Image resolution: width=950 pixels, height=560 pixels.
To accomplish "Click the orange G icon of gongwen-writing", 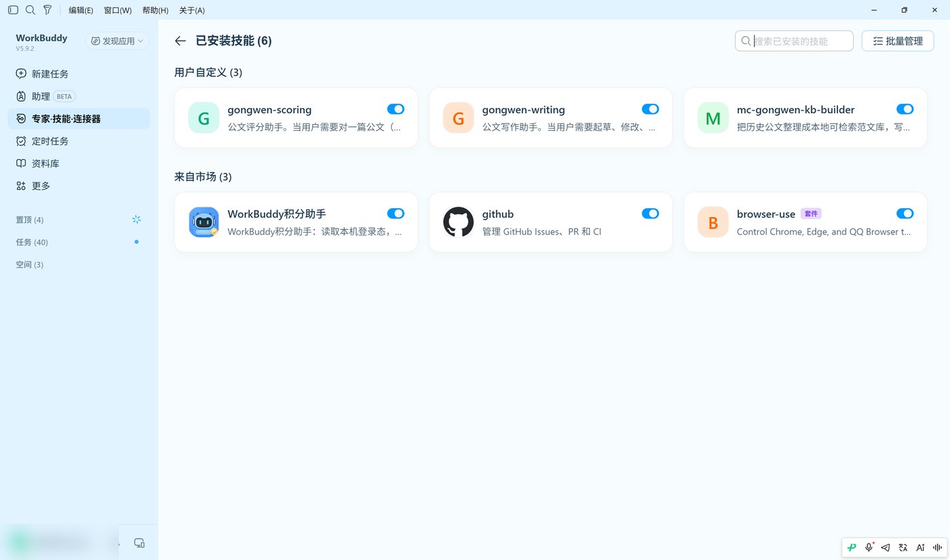I will tap(458, 117).
